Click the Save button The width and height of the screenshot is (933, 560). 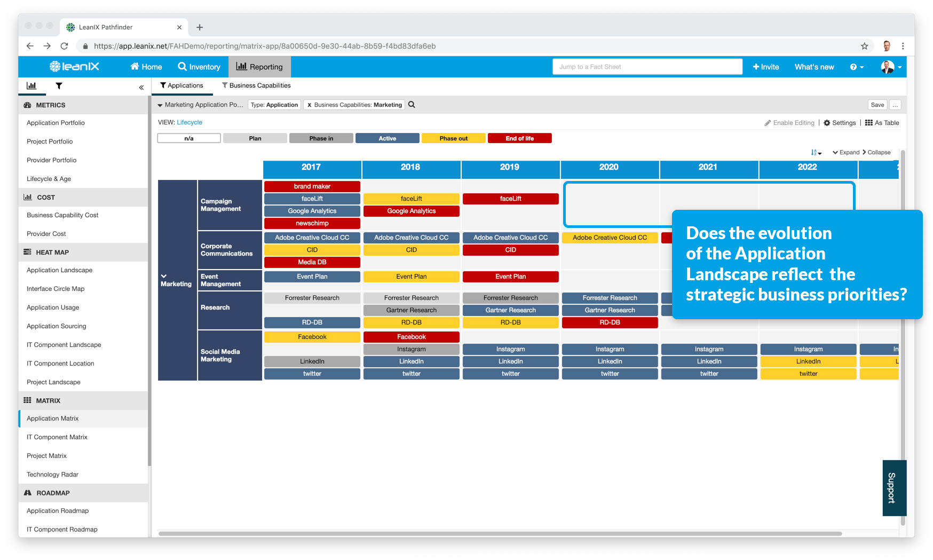877,105
